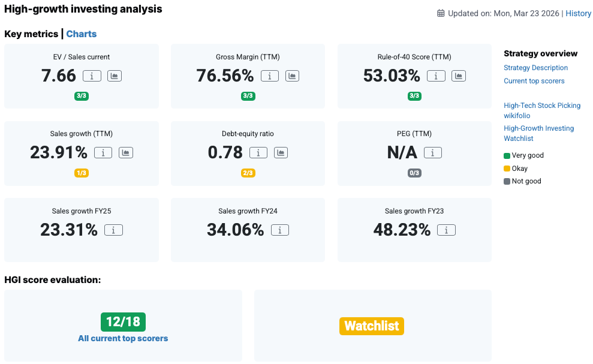Open the Strategy Description link

535,68
